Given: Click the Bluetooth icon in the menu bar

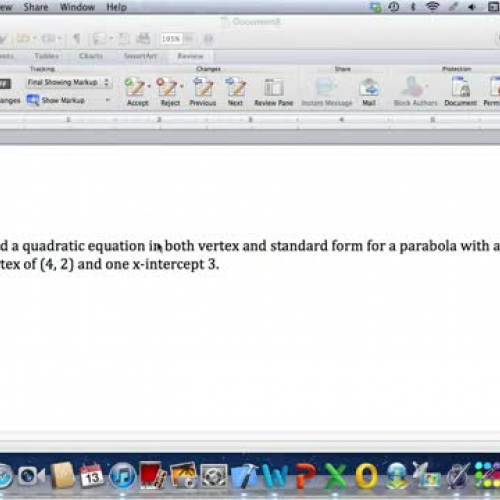Looking at the screenshot, I should [x=413, y=7].
